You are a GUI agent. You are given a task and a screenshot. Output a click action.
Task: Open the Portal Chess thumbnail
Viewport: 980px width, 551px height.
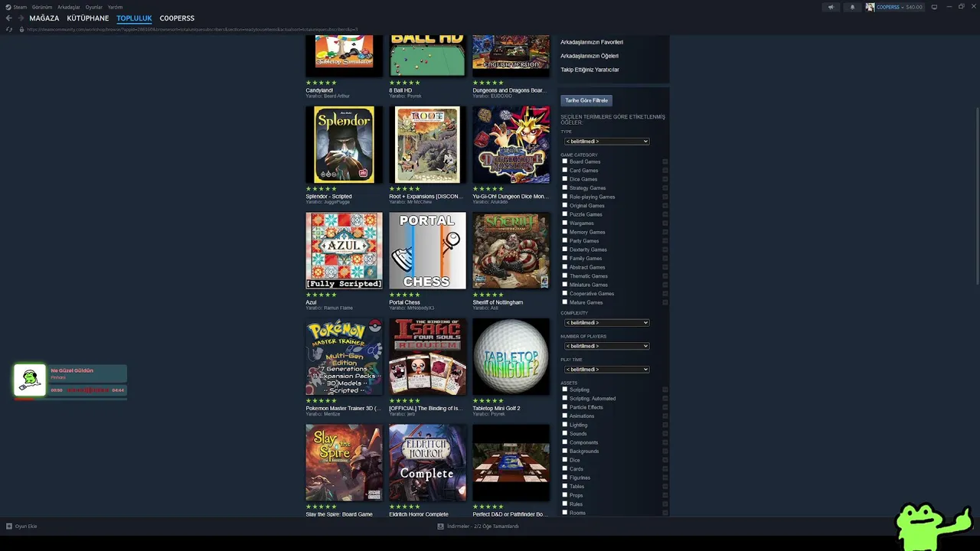click(x=427, y=250)
